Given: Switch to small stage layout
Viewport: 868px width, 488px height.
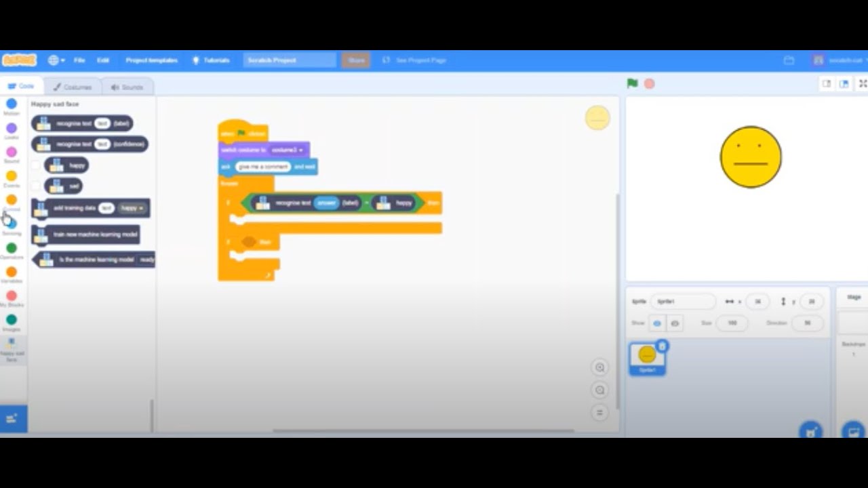Looking at the screenshot, I should (827, 83).
